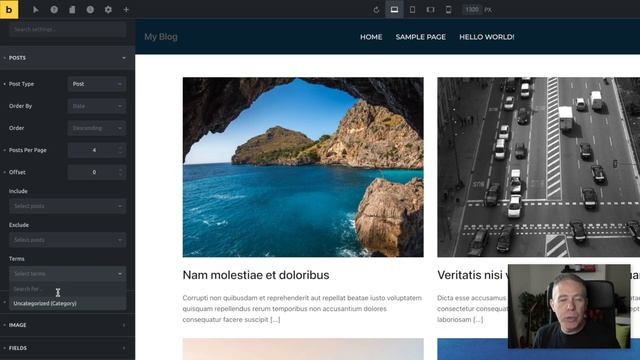Screen dimensions: 640x360
Task: Click the traffic aerial post image
Action: coord(538,167)
